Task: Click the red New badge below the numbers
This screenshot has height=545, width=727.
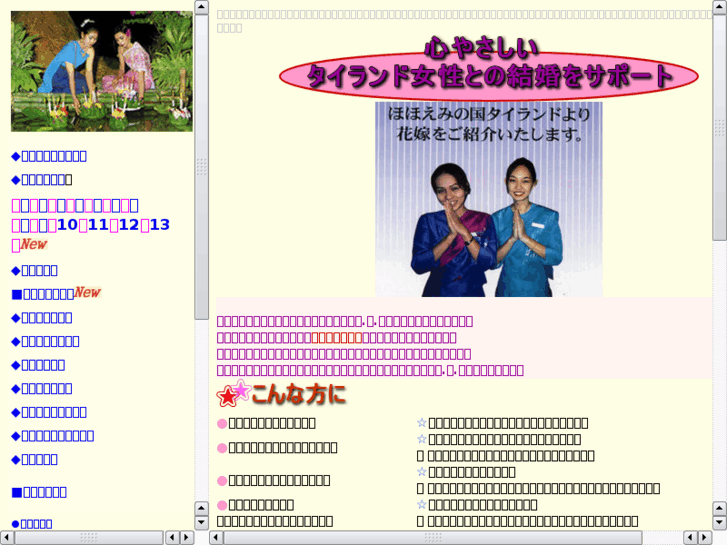Action: [x=34, y=244]
